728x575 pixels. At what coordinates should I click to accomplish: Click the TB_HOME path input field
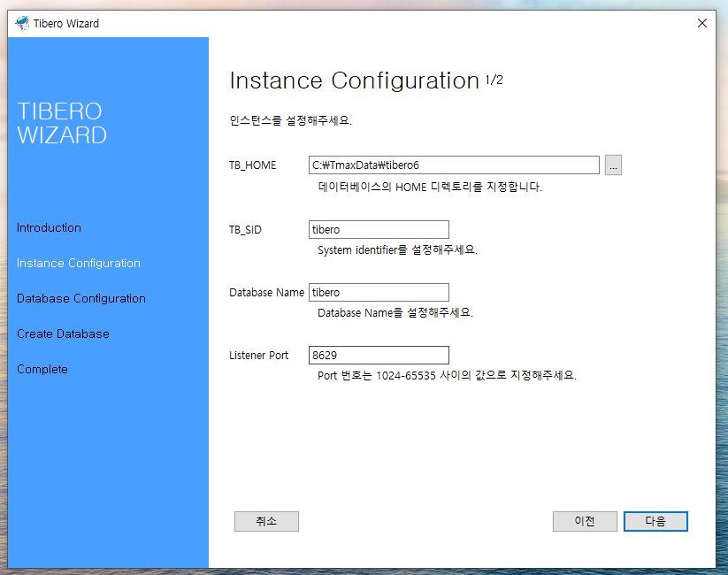tap(454, 165)
